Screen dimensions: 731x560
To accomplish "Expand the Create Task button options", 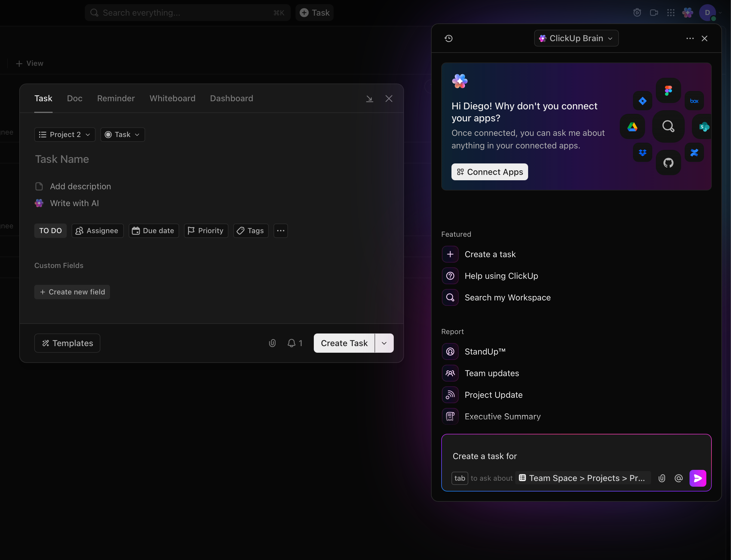I will [x=384, y=343].
